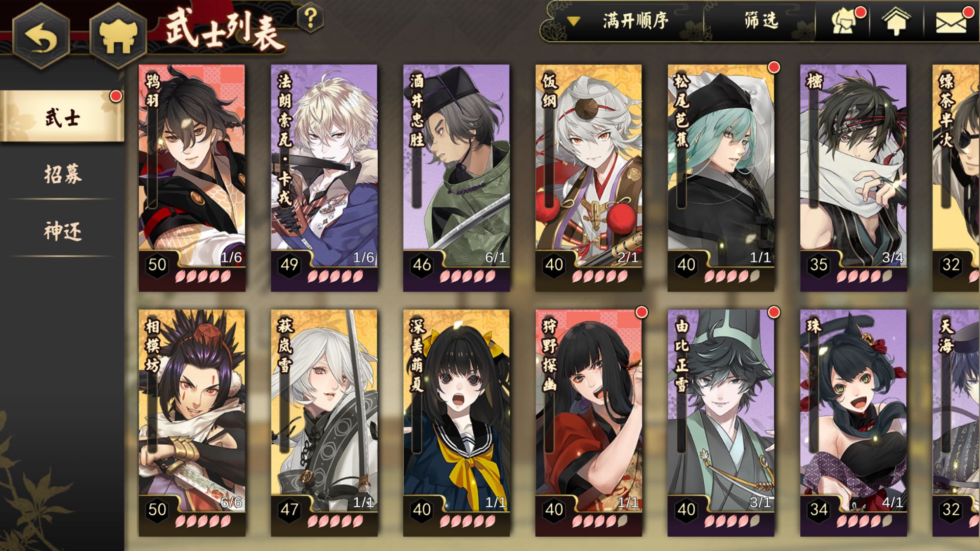The height and width of the screenshot is (551, 980).
Task: Open the question mark help icon
Action: (311, 19)
